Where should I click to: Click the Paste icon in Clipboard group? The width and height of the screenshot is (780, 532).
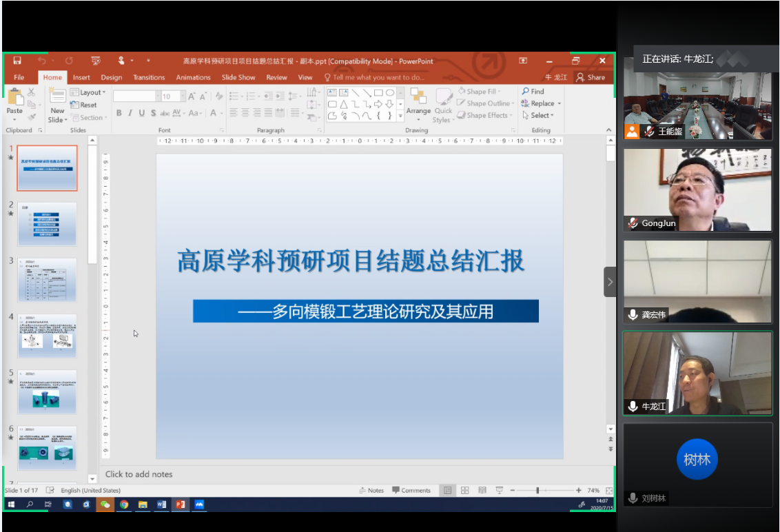14,101
